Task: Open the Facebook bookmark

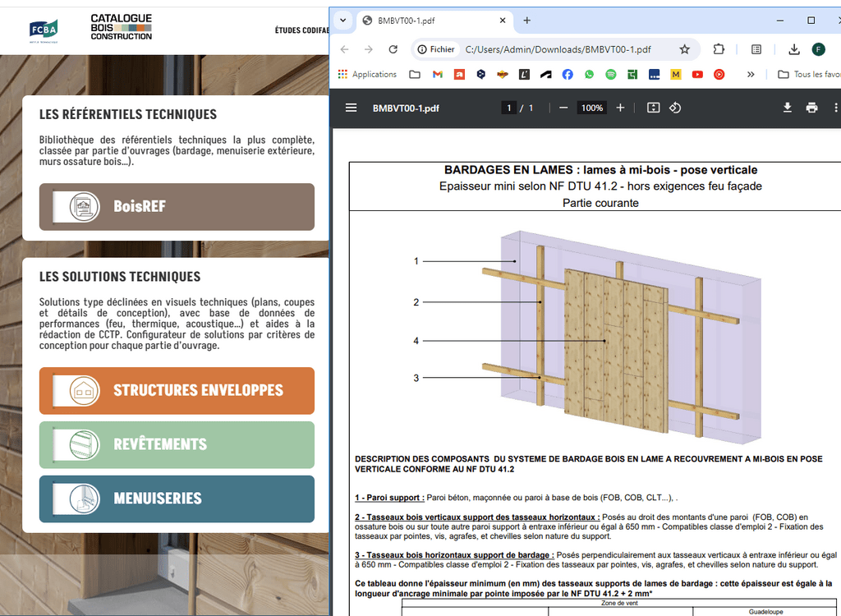Action: point(568,74)
